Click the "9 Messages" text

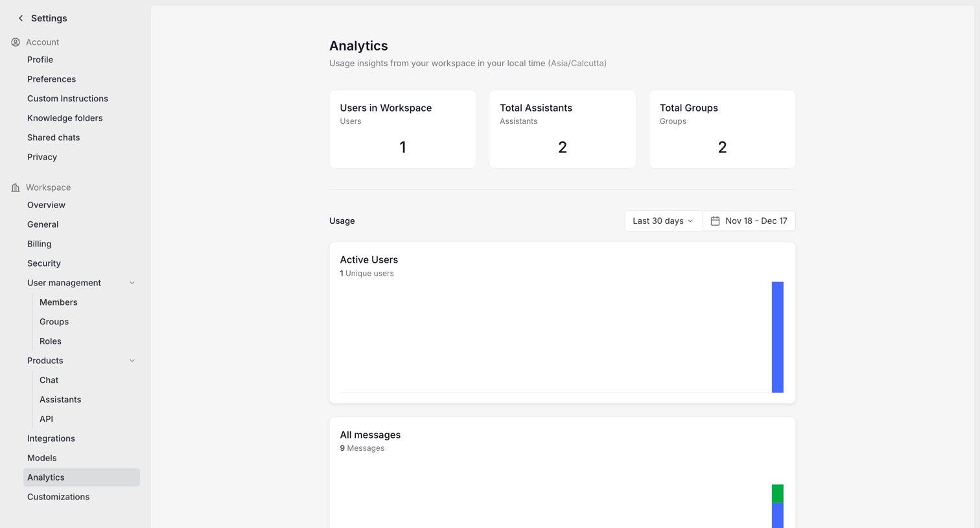362,448
